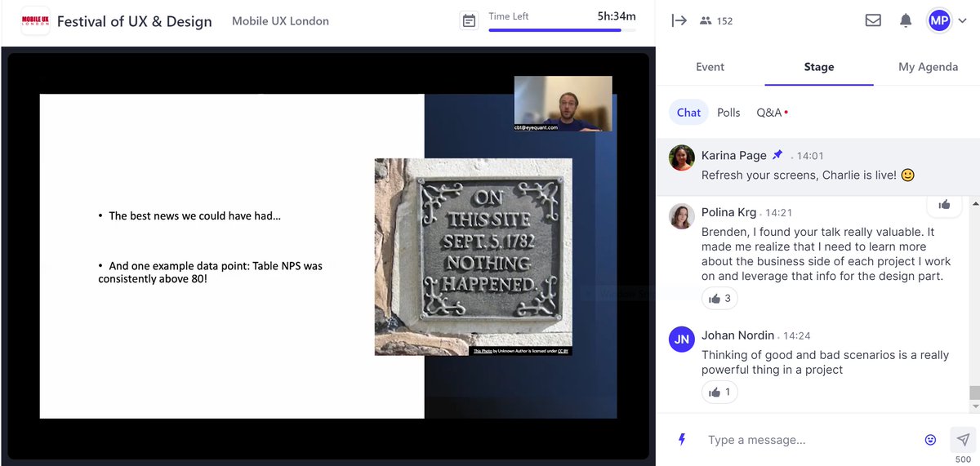
Task: Select the Stage tab
Action: 818,67
